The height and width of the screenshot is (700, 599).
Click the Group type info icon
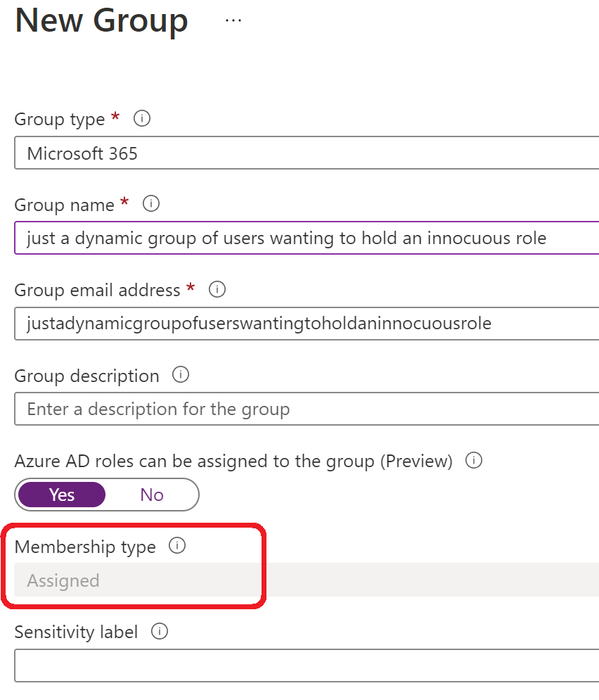(142, 119)
